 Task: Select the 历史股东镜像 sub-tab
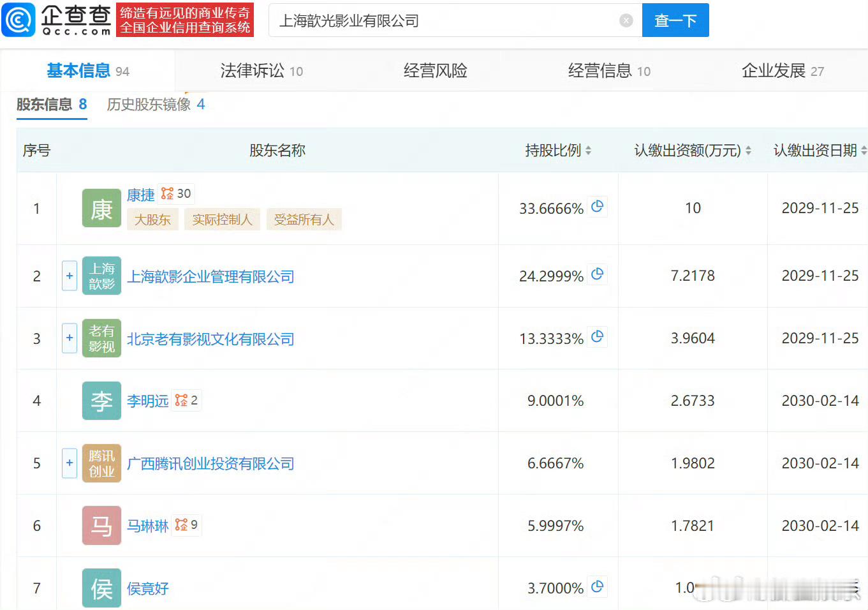coord(156,104)
